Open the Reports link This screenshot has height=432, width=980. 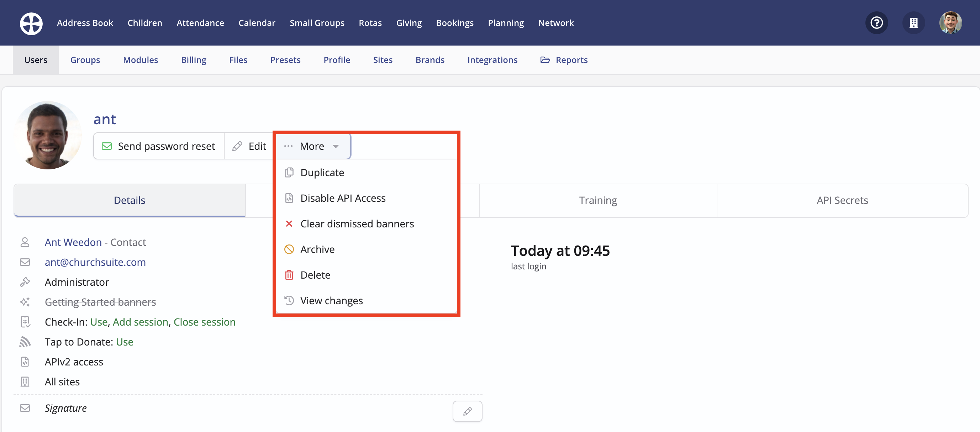click(564, 60)
